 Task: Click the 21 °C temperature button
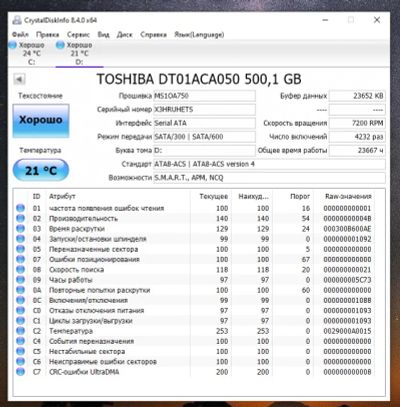41,170
